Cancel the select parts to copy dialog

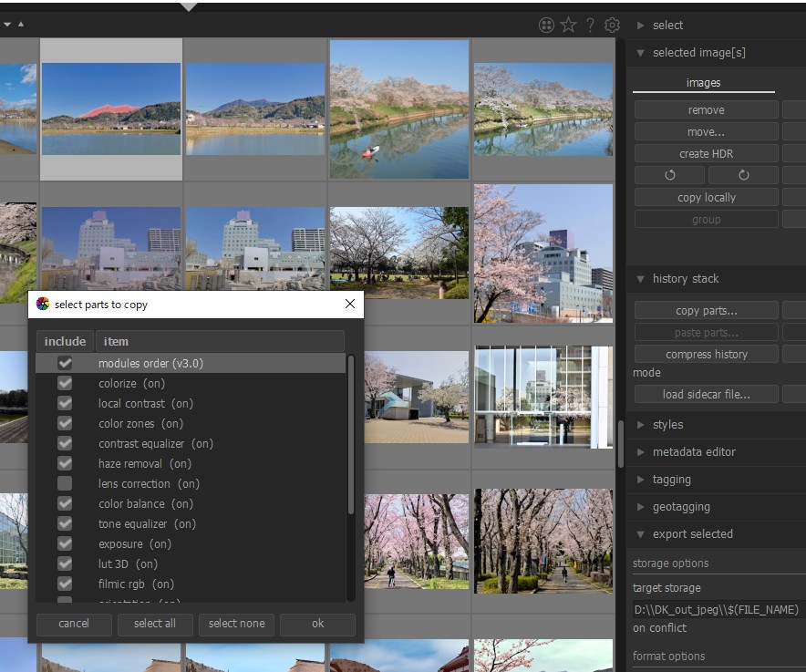pos(74,624)
